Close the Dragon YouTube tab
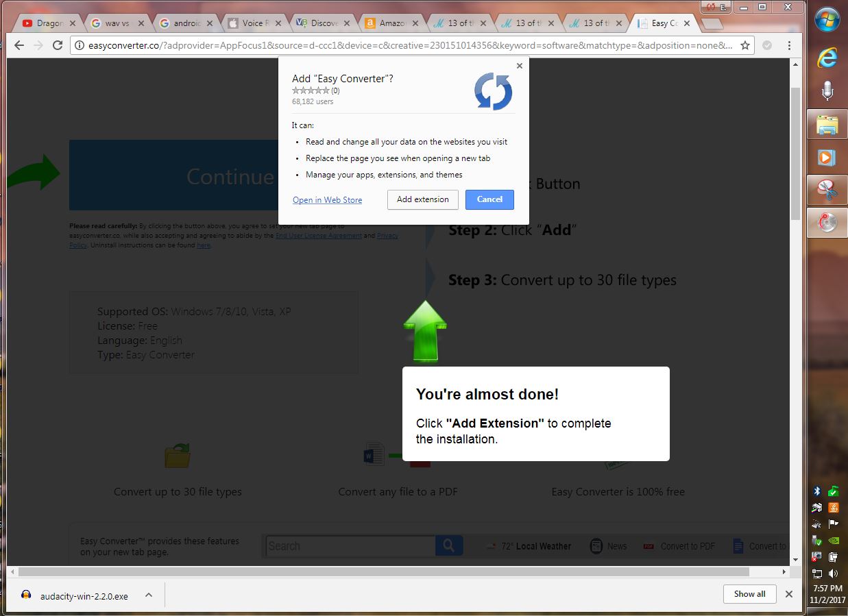 pyautogui.click(x=73, y=23)
